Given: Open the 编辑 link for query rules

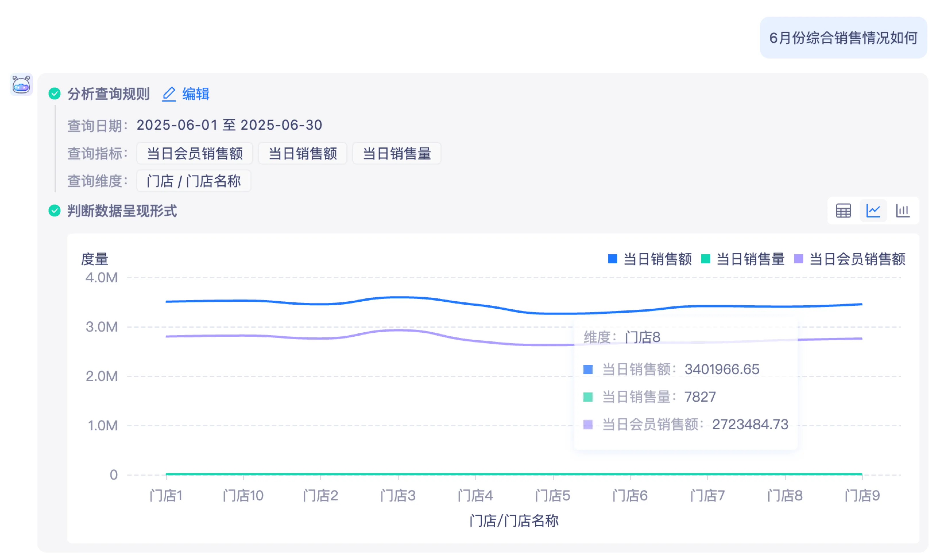Looking at the screenshot, I should pyautogui.click(x=196, y=94).
